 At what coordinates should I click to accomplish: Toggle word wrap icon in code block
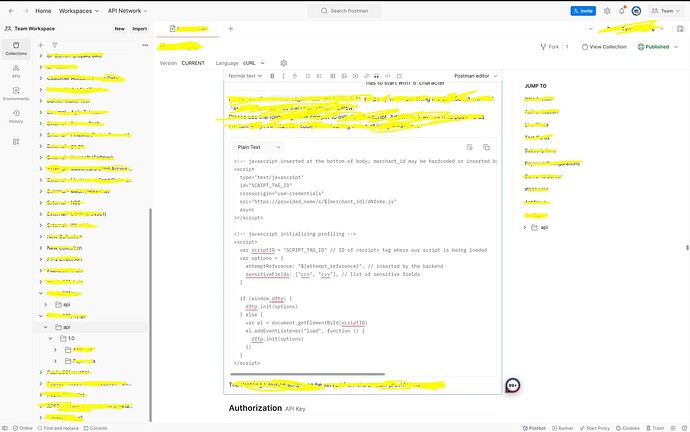[x=470, y=147]
